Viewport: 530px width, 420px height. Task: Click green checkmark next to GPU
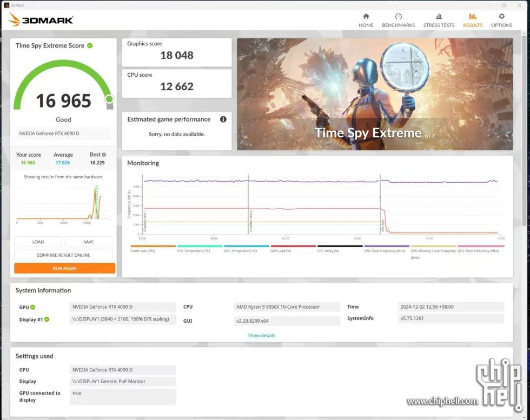pos(33,307)
